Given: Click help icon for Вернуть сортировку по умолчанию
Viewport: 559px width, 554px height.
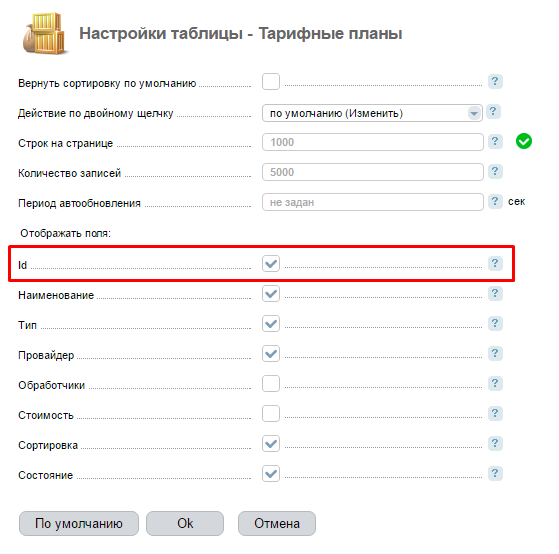Looking at the screenshot, I should point(495,82).
